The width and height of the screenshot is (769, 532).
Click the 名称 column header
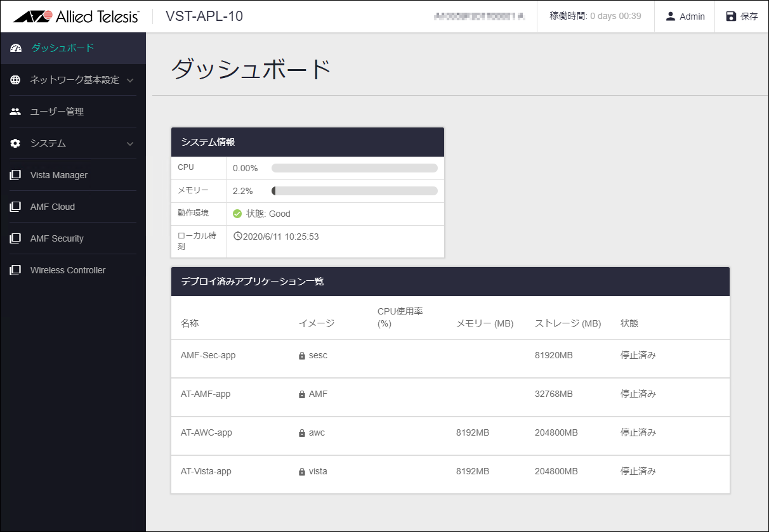pos(190,323)
